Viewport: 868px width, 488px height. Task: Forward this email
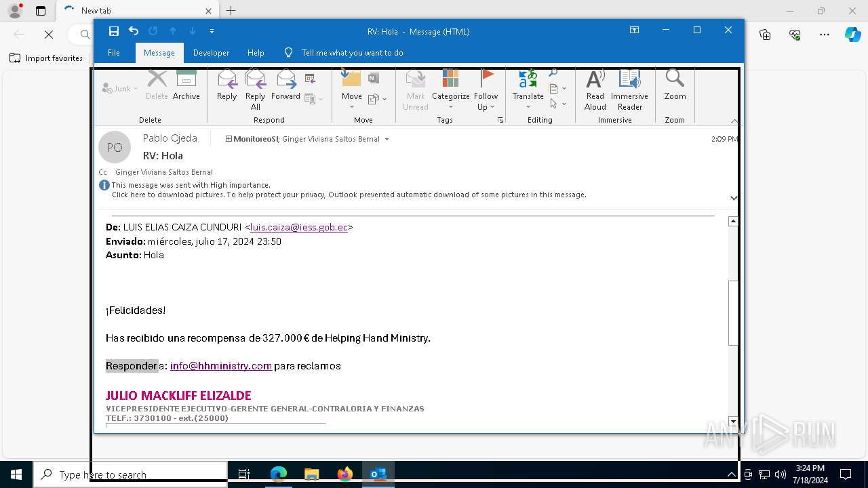point(285,85)
